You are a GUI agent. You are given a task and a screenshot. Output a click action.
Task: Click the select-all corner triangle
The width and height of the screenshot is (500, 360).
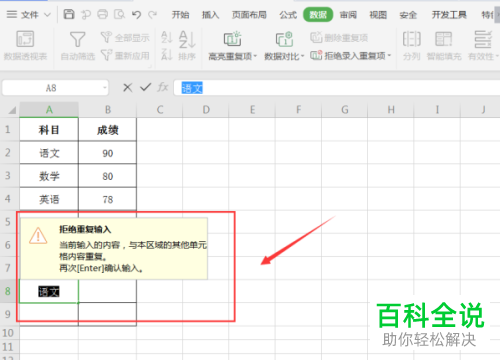point(12,110)
